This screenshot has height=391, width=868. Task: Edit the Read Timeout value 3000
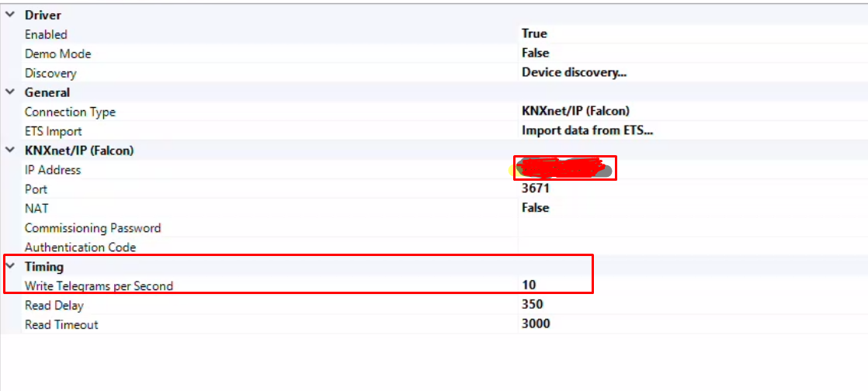(536, 324)
